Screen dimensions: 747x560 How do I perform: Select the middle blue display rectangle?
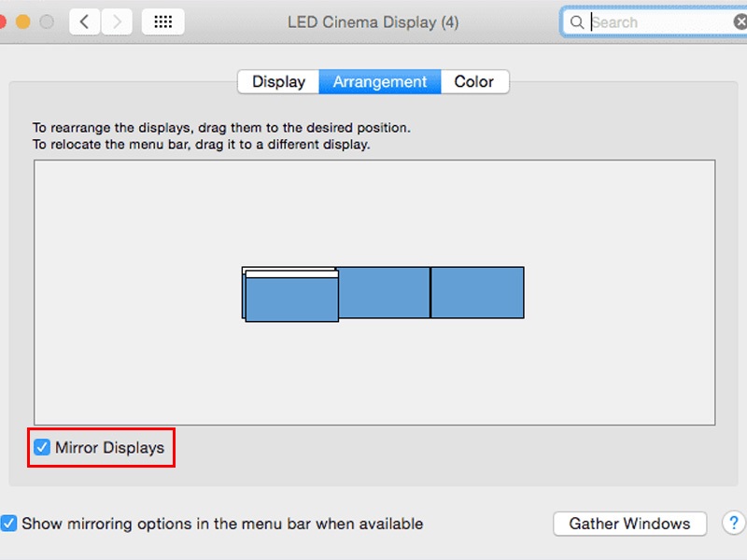pos(384,292)
